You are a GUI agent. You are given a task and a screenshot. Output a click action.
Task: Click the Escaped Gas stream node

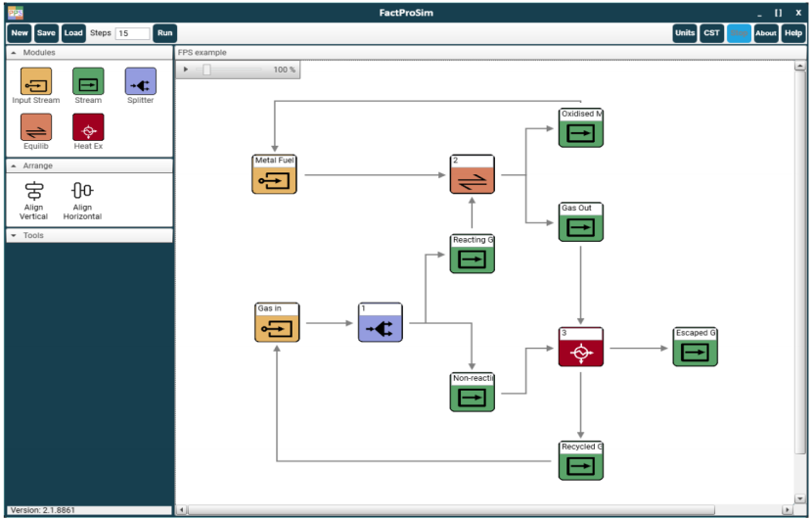pyautogui.click(x=696, y=353)
